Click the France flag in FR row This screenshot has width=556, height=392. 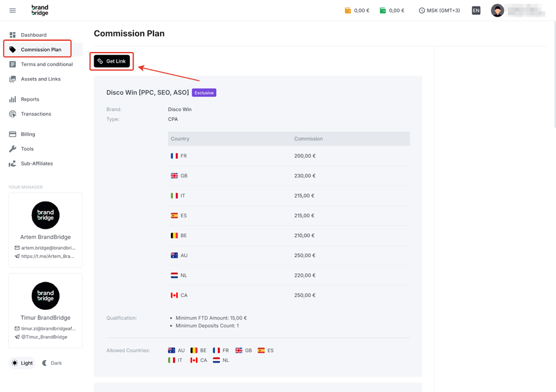174,156
